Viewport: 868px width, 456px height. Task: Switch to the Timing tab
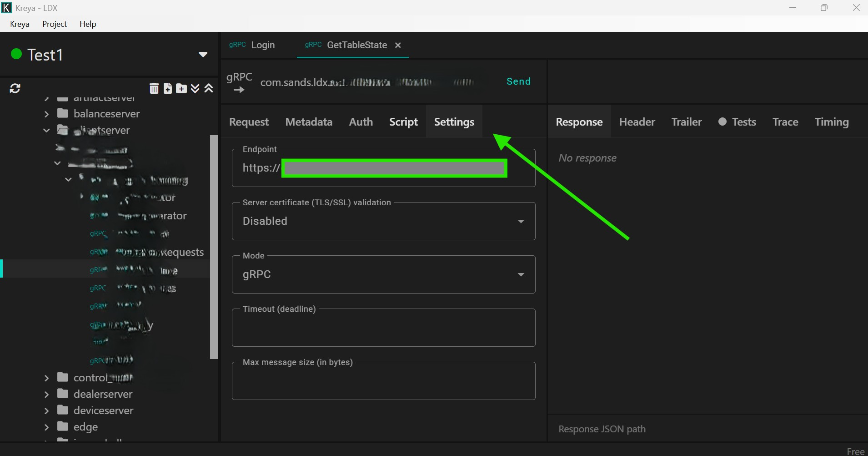(x=832, y=122)
